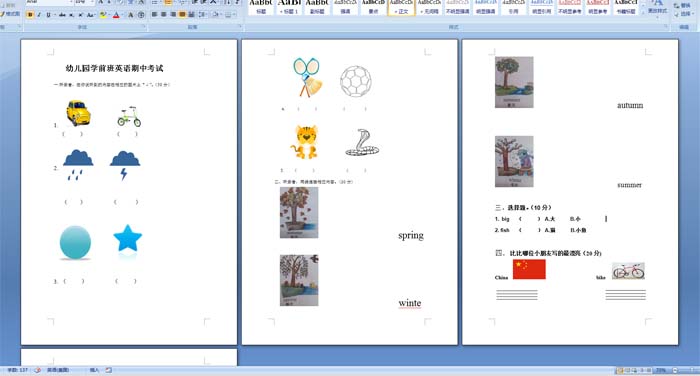
Task: Toggle Italic formatting button
Action: pyautogui.click(x=39, y=15)
